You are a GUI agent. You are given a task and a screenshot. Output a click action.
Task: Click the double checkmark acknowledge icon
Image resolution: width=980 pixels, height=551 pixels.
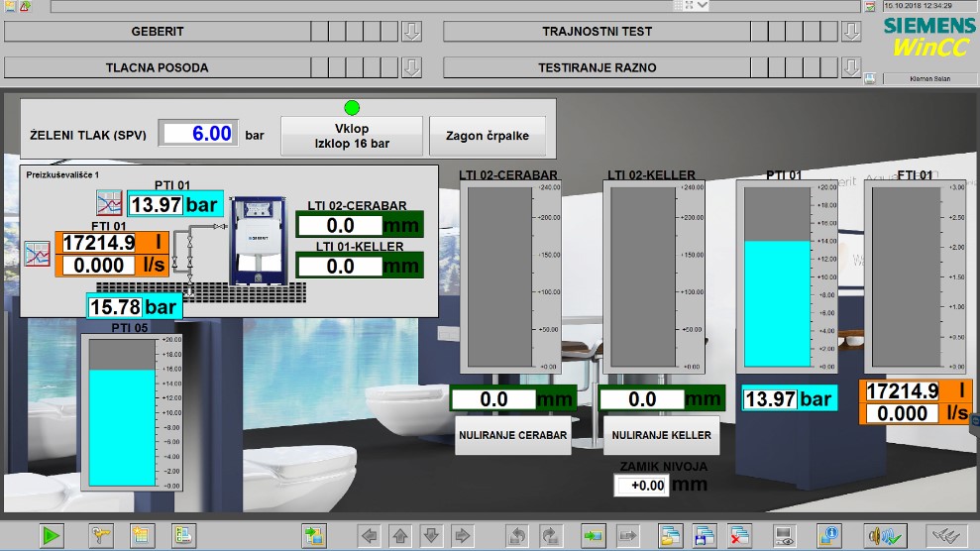click(x=946, y=535)
